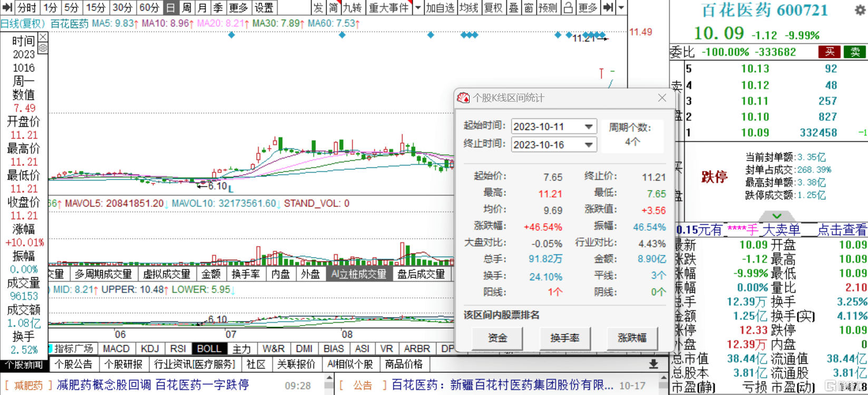Viewport: 868px width, 395px height.
Task: Select 1分 minute period
Action: (51, 7)
